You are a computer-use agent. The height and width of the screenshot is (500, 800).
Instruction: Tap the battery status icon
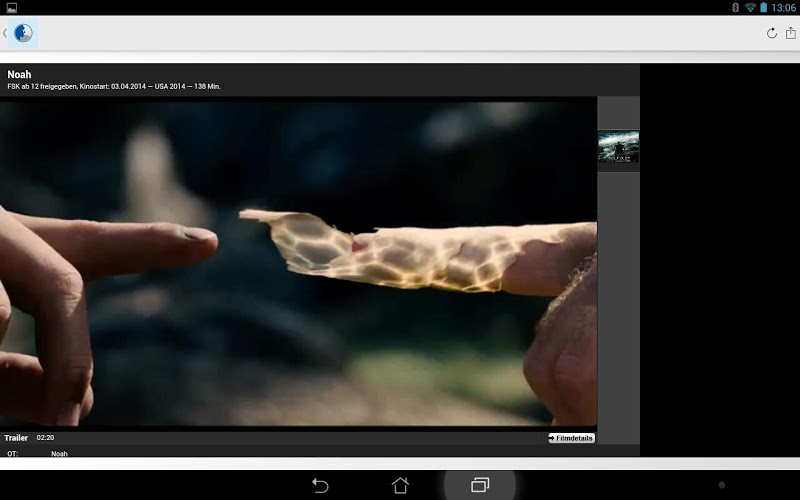click(763, 8)
